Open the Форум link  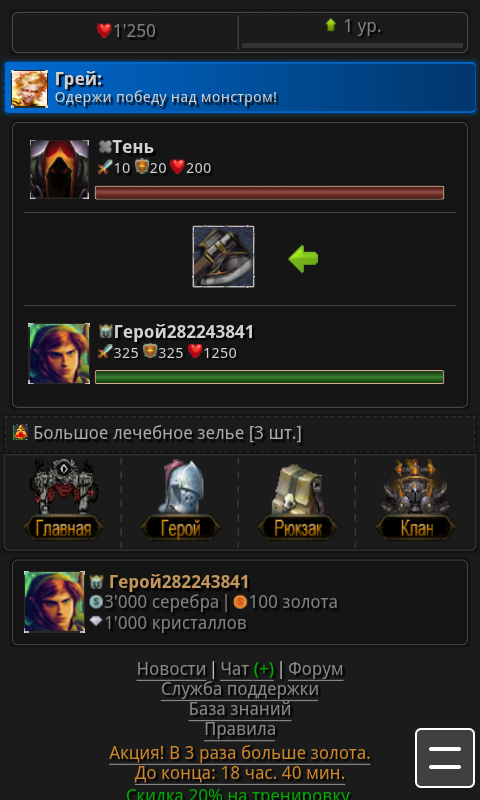316,669
